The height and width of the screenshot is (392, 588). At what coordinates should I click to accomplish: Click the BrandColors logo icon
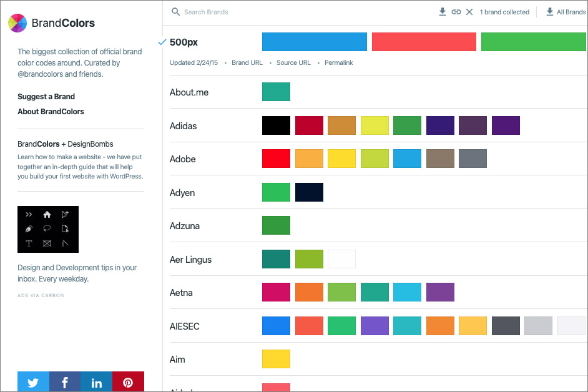[17, 23]
